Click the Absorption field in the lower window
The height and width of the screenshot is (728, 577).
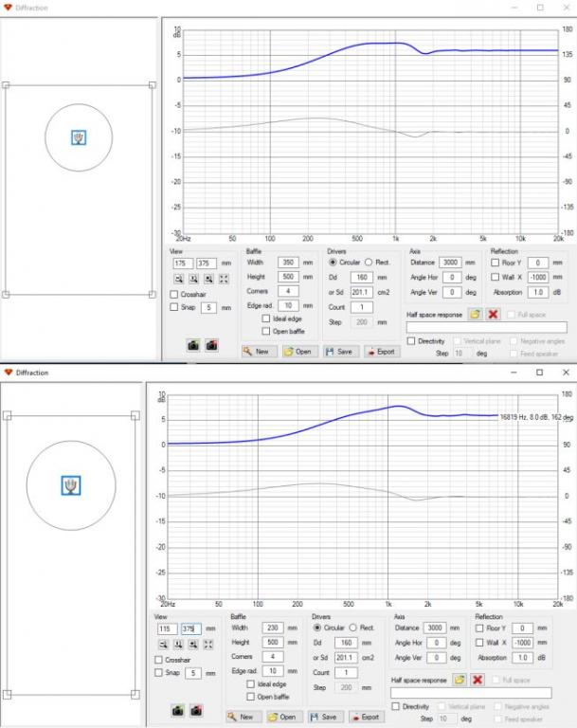tap(523, 658)
